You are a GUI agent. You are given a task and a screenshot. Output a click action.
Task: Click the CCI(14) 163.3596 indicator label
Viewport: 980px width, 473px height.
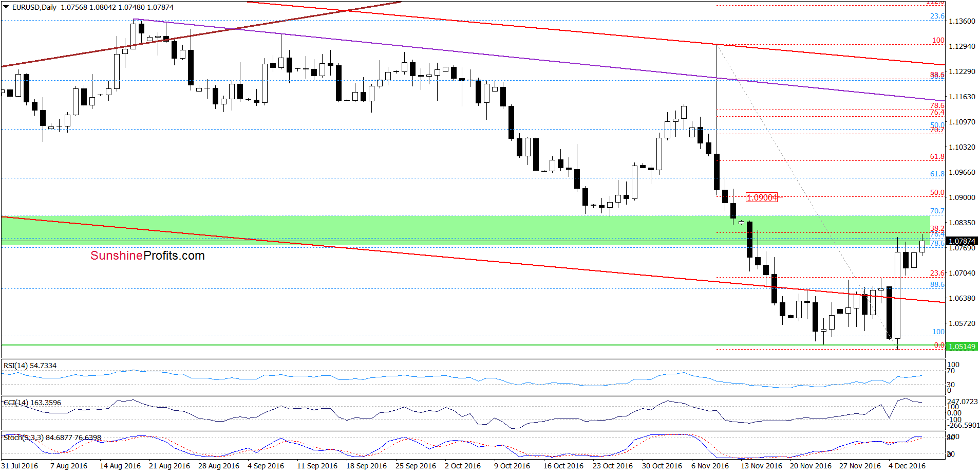(x=32, y=403)
